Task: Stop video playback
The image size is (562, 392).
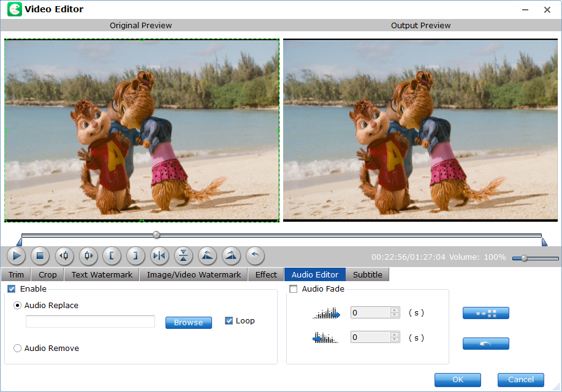Action: 40,255
